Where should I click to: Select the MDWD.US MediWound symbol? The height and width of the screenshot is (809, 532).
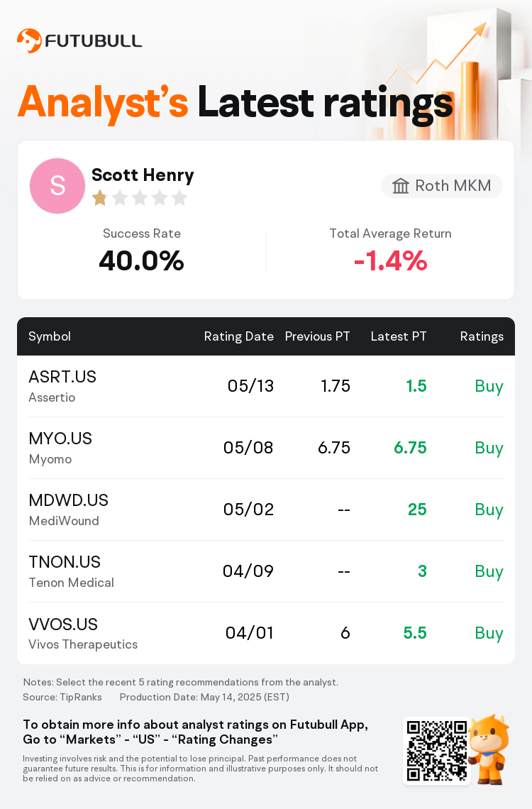[x=69, y=510]
